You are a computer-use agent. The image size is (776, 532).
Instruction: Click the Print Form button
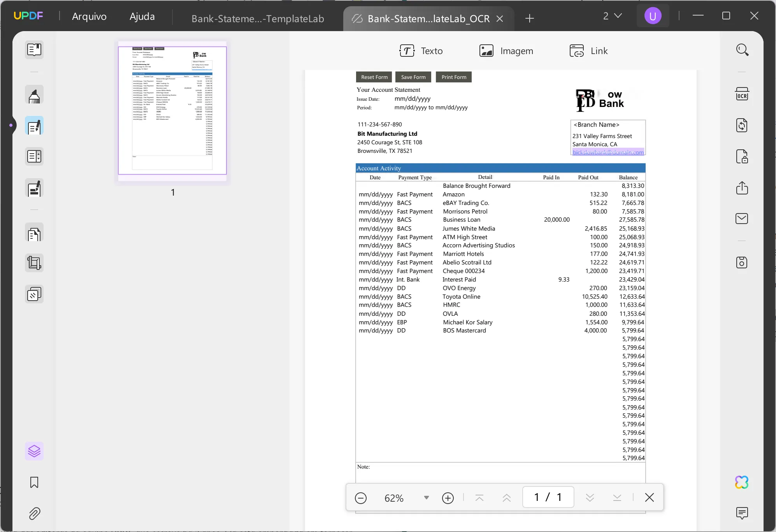454,77
